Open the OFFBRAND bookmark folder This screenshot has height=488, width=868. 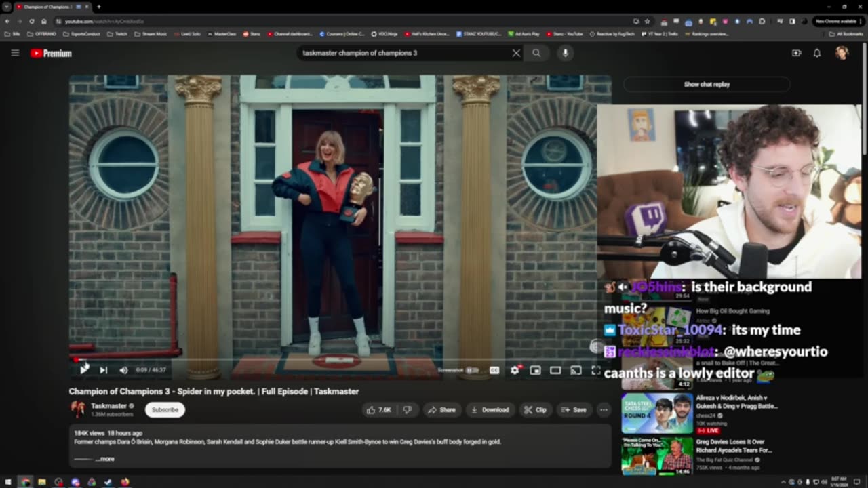[40, 33]
